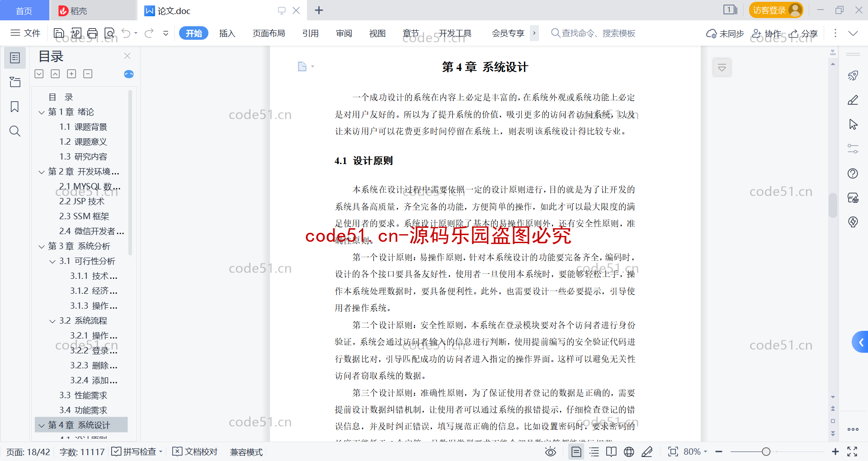Click the fullscreen icon in the status bar
The width and height of the screenshot is (868, 461).
pyautogui.click(x=852, y=452)
